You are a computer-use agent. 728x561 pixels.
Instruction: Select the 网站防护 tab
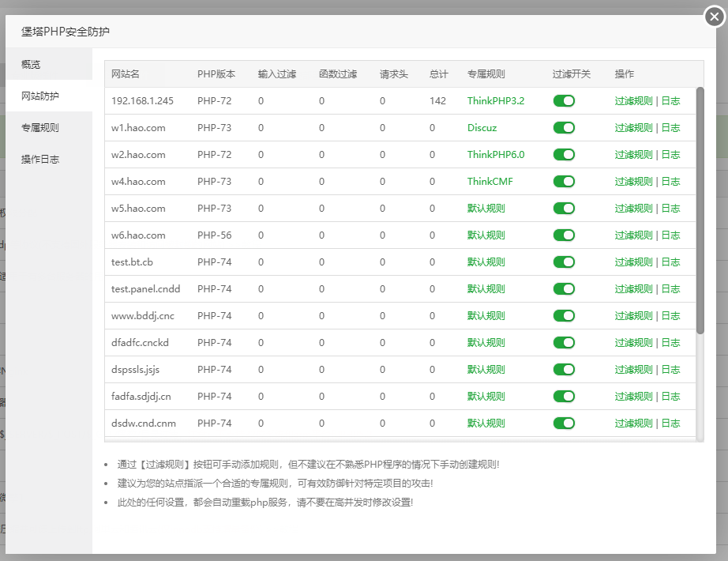[x=40, y=96]
